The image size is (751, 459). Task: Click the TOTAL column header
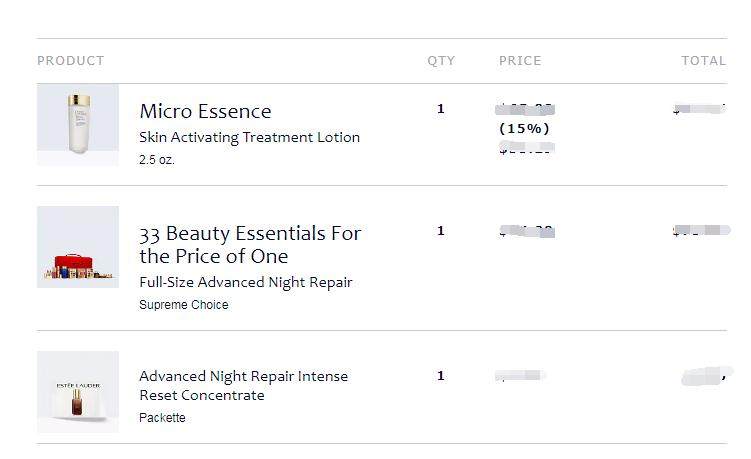pos(704,61)
